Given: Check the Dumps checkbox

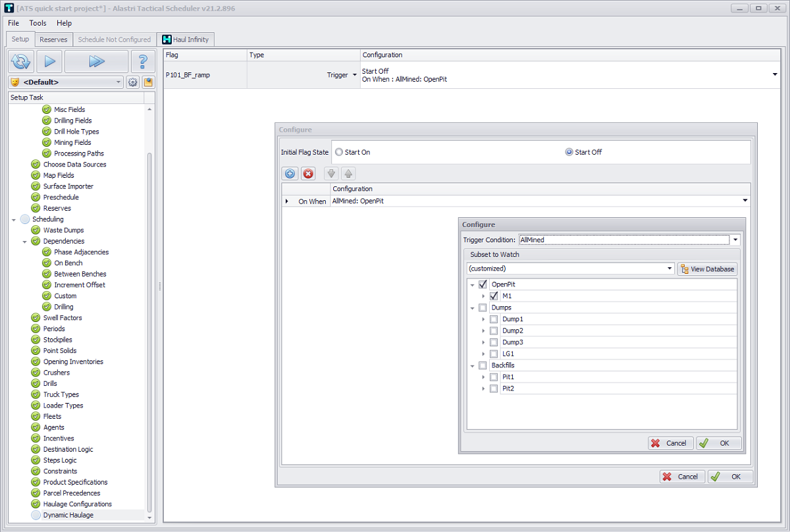Looking at the screenshot, I should [483, 307].
